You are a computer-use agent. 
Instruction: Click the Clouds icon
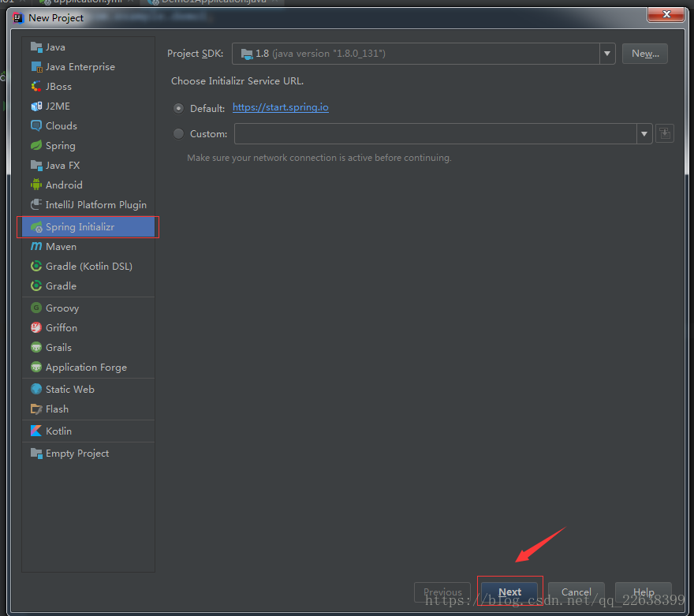tap(36, 125)
